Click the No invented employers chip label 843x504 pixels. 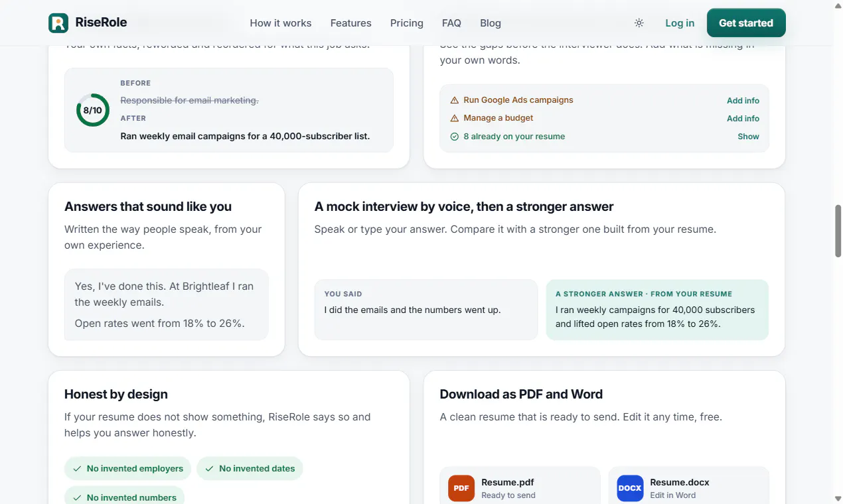[135, 468]
